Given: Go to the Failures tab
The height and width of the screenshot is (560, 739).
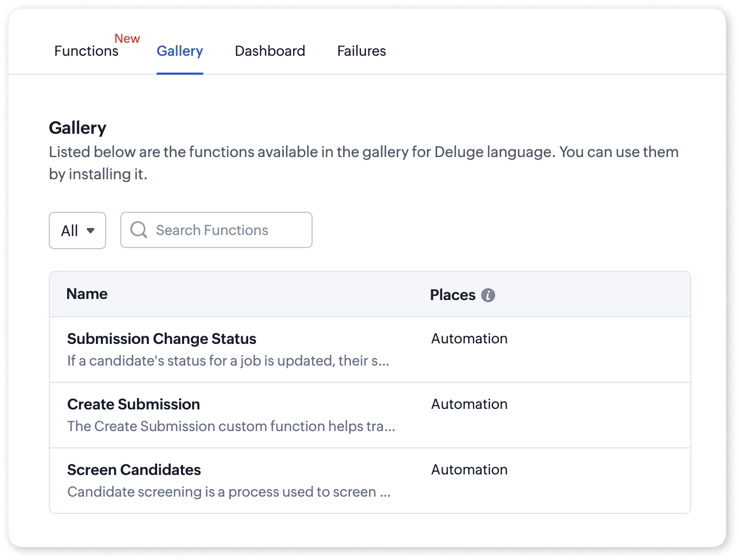Looking at the screenshot, I should pyautogui.click(x=361, y=51).
